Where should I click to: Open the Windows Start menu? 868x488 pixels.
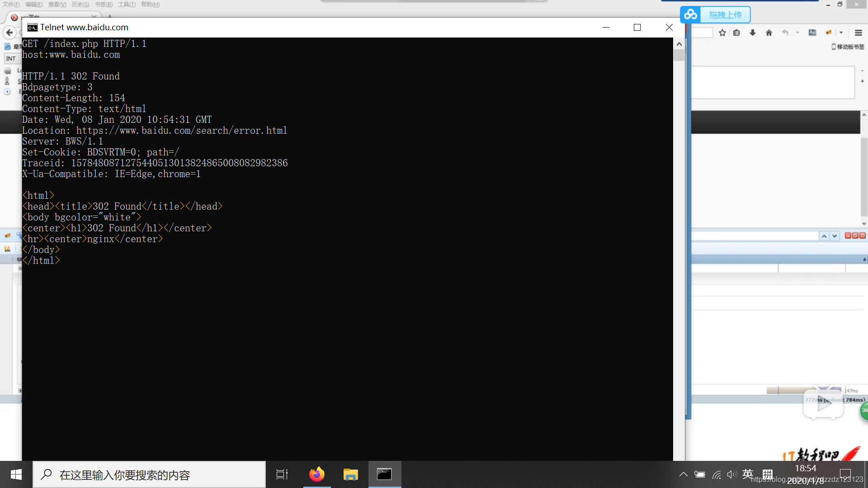pos(16,474)
